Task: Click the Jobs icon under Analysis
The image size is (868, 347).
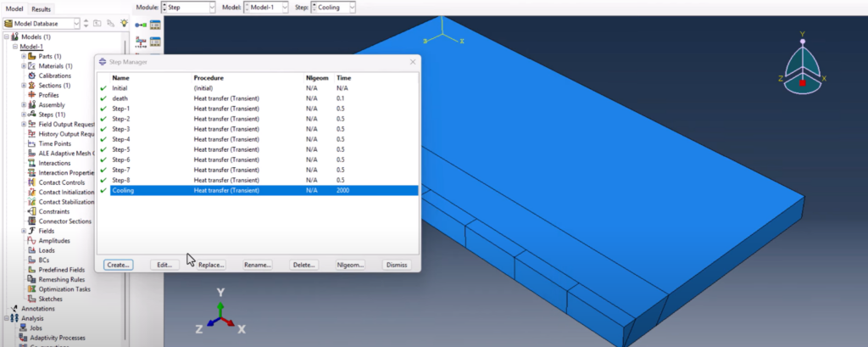Action: pyautogui.click(x=23, y=327)
